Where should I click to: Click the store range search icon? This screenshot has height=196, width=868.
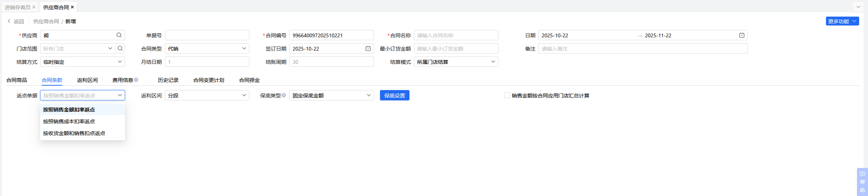click(x=120, y=48)
